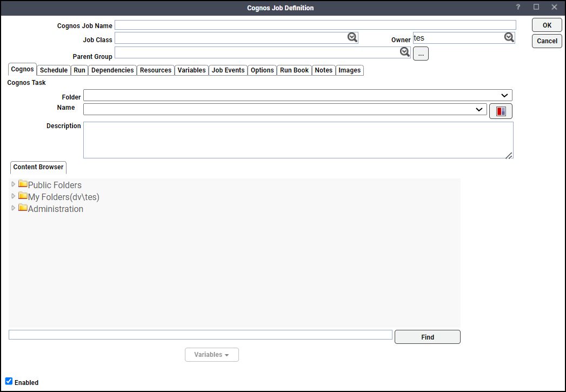Select the Cognos tab
The image size is (566, 392).
coord(22,69)
